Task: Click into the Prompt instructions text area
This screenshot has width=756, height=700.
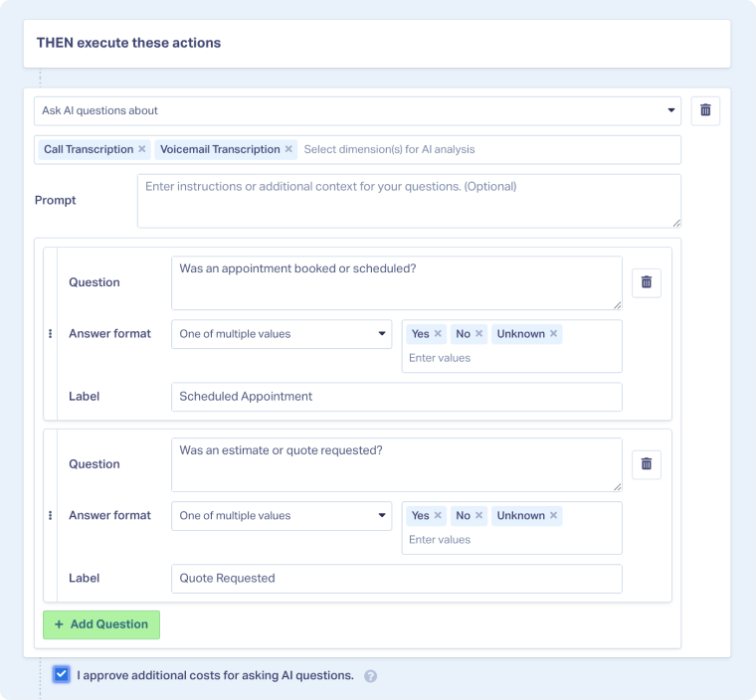Action: point(409,201)
